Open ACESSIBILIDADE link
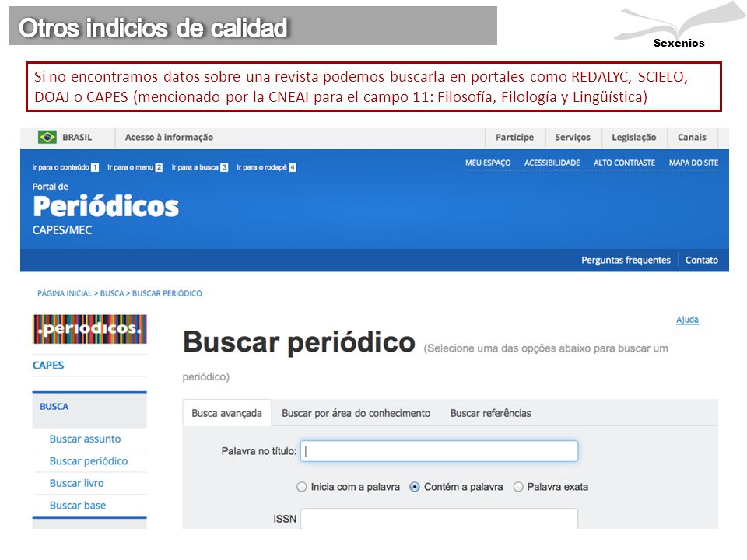This screenshot has height=560, width=747. [552, 163]
